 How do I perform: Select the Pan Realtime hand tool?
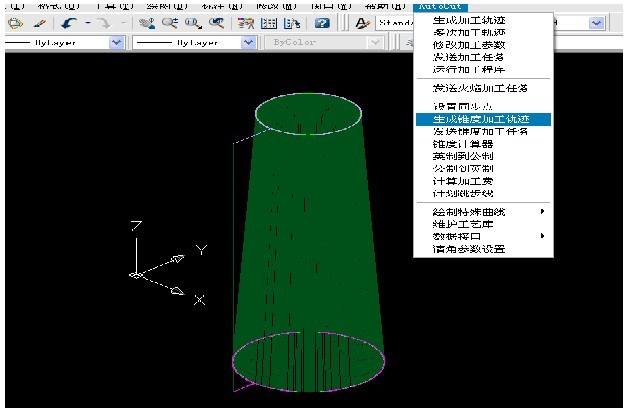click(147, 22)
